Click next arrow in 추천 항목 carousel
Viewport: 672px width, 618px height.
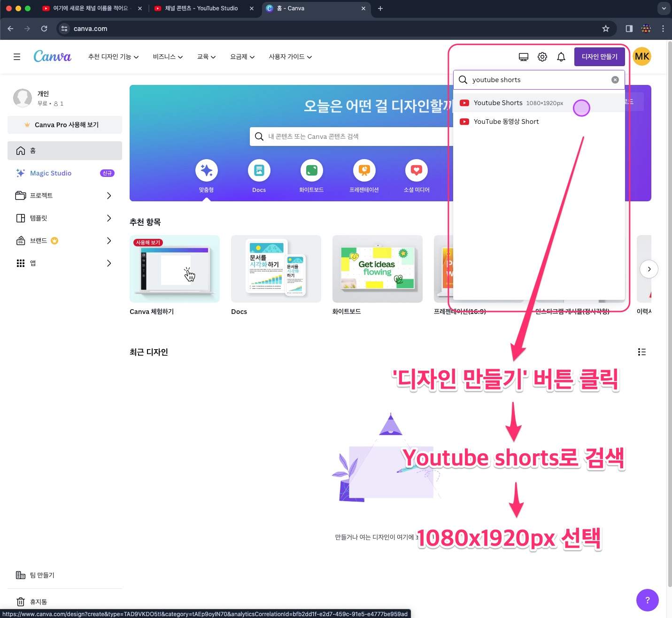pyautogui.click(x=649, y=269)
